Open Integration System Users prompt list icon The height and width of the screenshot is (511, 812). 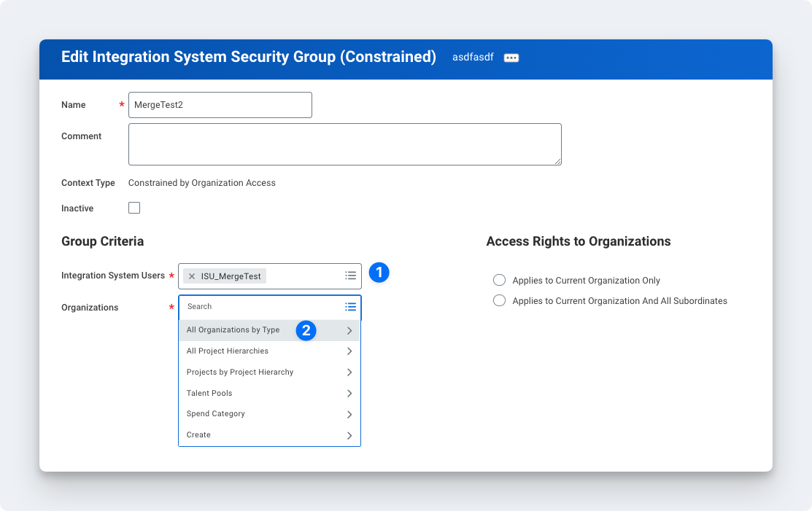point(350,276)
